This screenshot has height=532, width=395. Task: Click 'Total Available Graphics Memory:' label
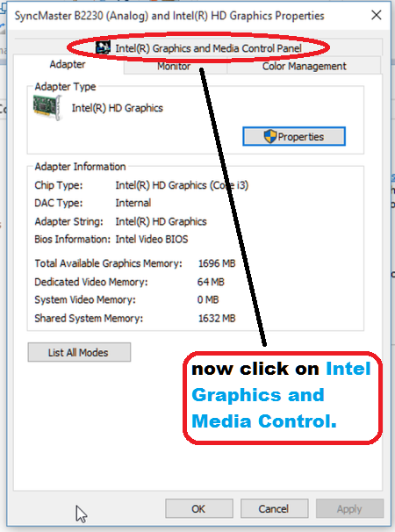pyautogui.click(x=108, y=263)
